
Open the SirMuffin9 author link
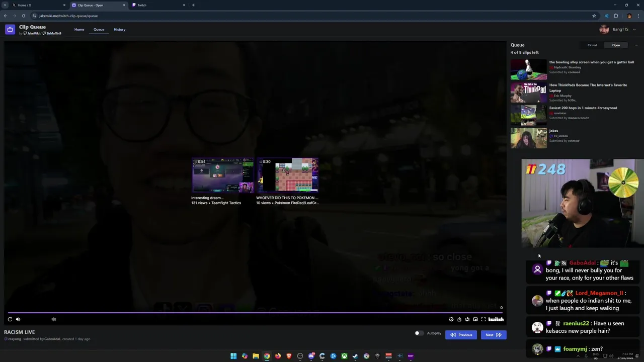53,33
